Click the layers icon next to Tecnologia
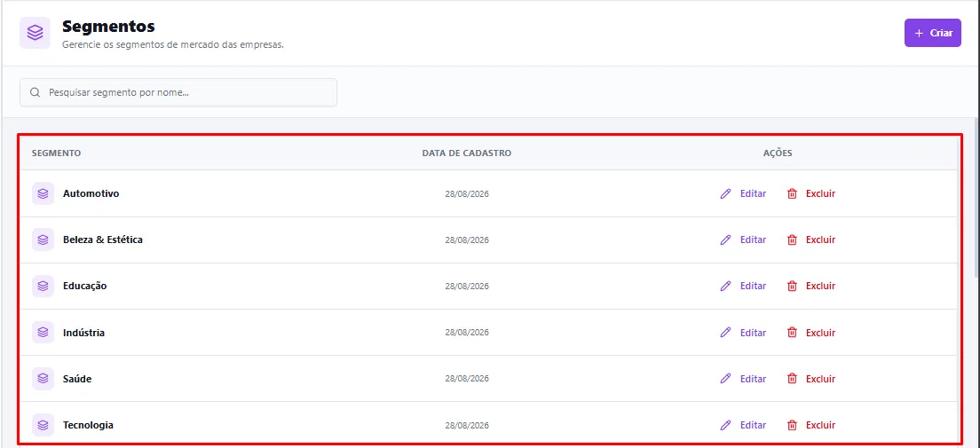The image size is (980, 448). [x=43, y=425]
